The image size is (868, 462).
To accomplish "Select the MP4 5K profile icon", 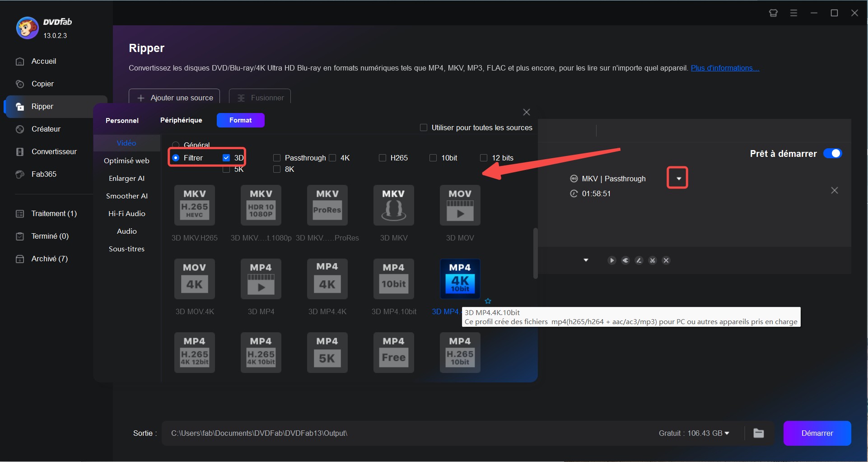I will pos(327,353).
